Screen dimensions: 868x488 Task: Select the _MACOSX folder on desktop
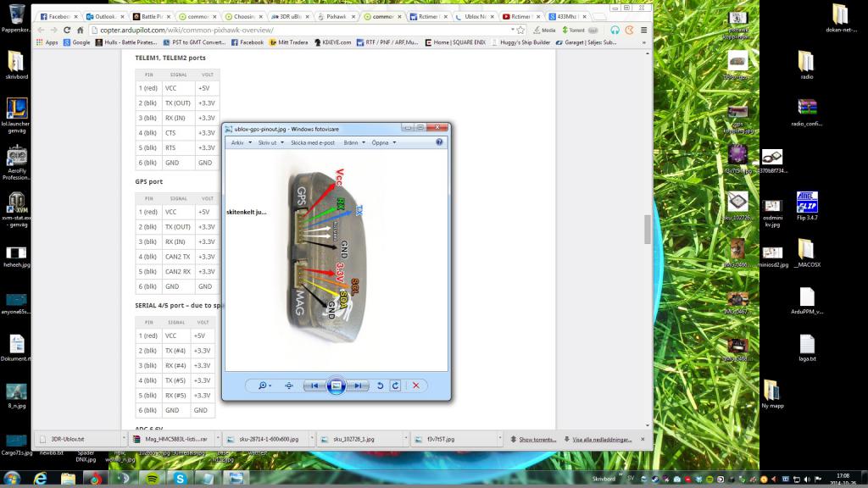807,252
